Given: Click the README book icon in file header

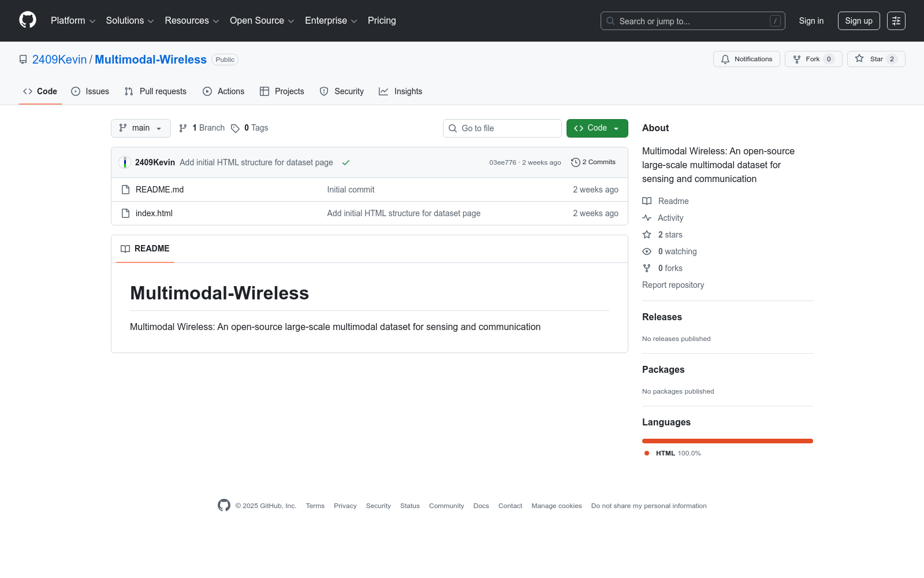Looking at the screenshot, I should click(125, 249).
